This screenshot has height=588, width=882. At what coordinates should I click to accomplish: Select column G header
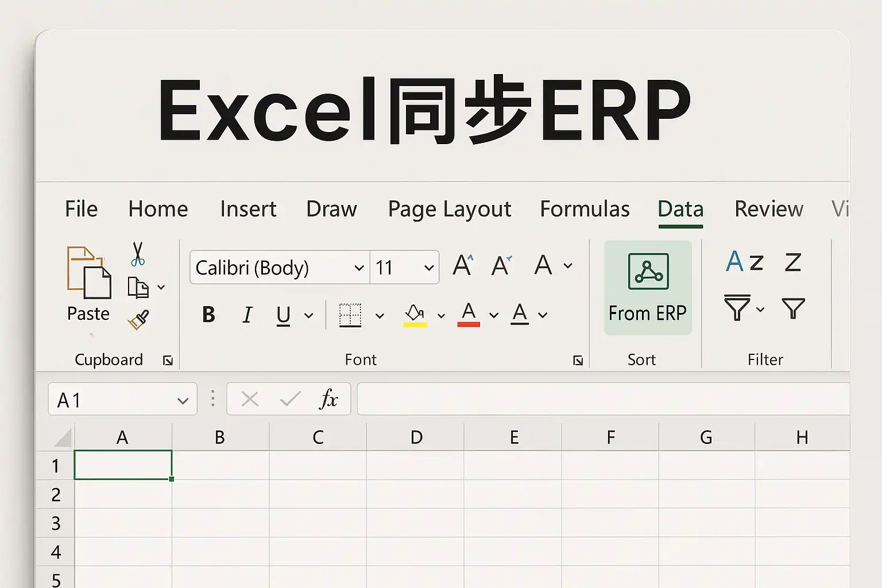click(x=706, y=438)
